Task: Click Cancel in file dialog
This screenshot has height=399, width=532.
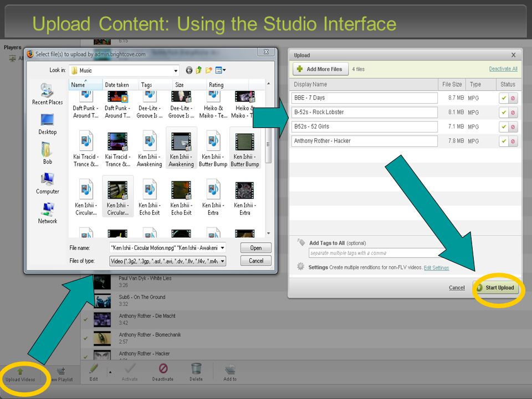Action: click(x=256, y=260)
